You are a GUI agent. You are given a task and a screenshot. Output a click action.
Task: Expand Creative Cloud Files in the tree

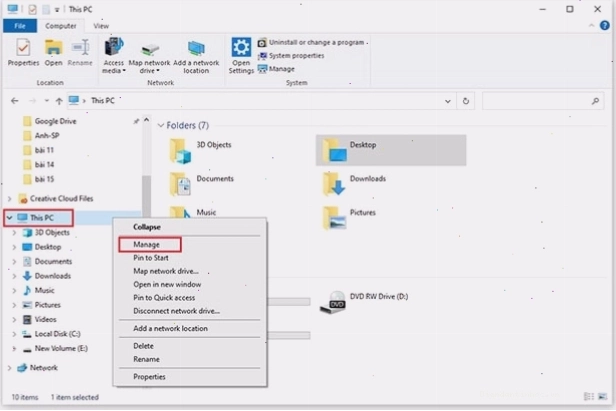coord(10,198)
